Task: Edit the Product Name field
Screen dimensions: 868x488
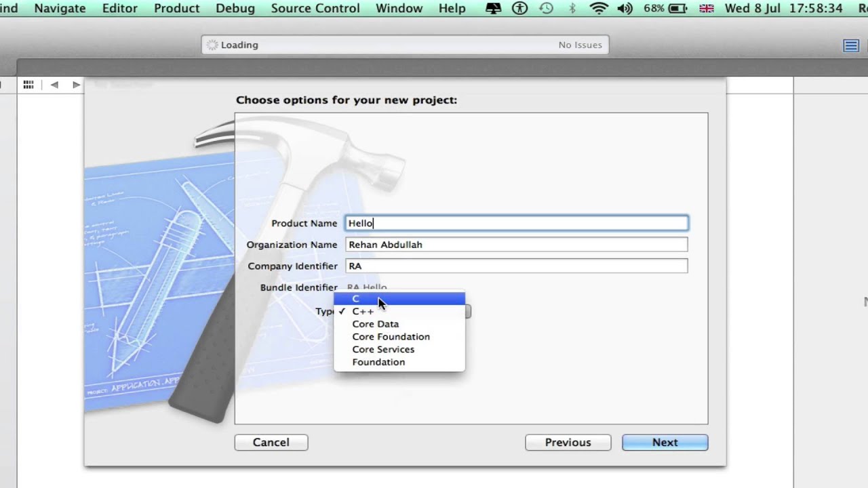Action: [x=517, y=223]
